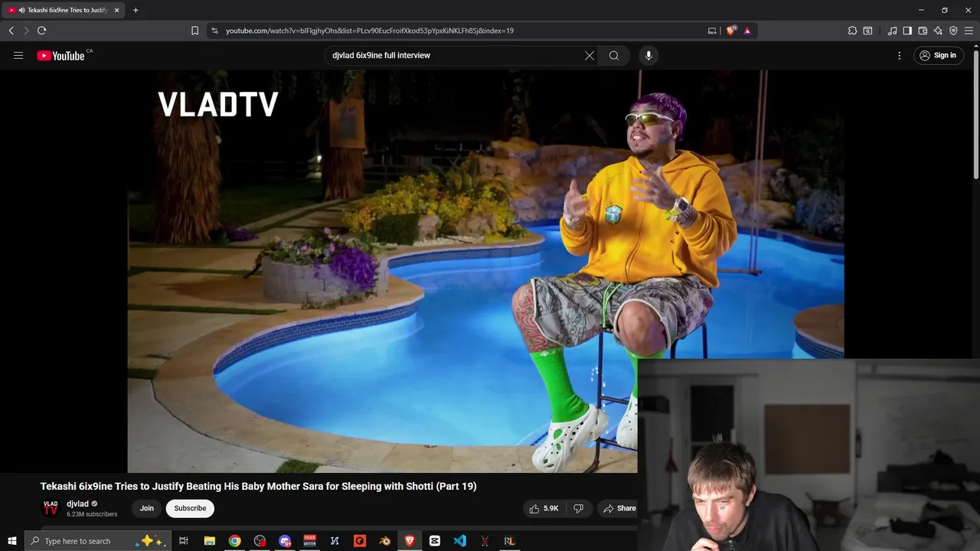Open the Brave Rewards triangle icon

pos(747,31)
